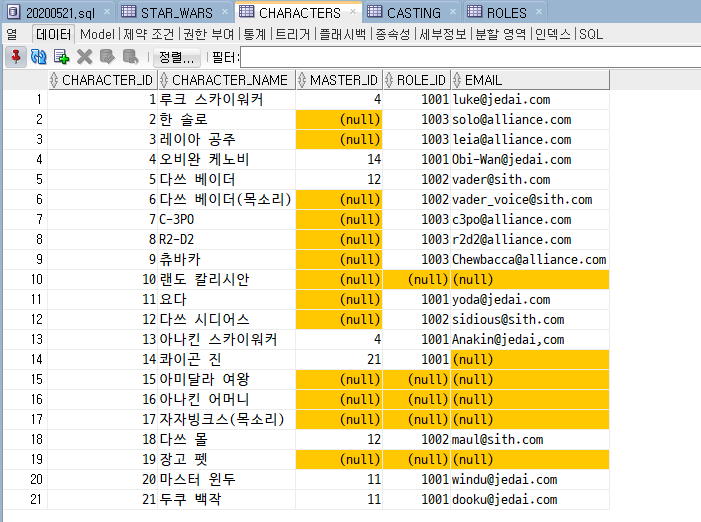This screenshot has width=701, height=522.
Task: Close the CHARACTERS tab
Action: pos(353,12)
